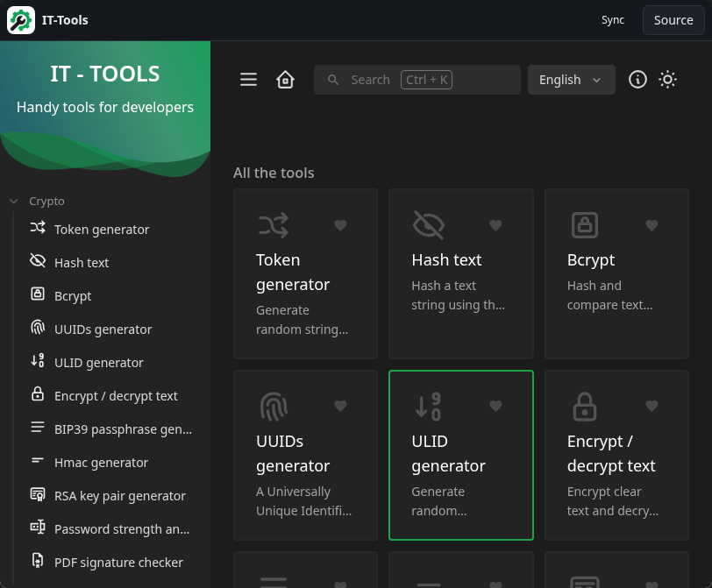Click the Hmac generator icon in sidebar
The image size is (712, 588).
(38, 461)
